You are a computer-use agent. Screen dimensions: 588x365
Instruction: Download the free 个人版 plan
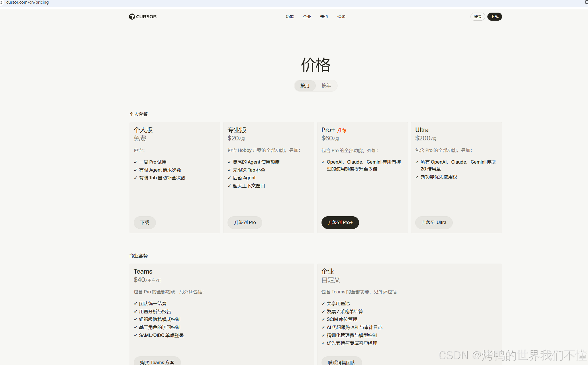pos(145,222)
